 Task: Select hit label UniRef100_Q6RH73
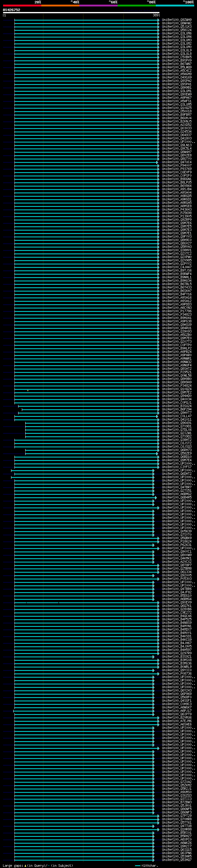(x=177, y=450)
